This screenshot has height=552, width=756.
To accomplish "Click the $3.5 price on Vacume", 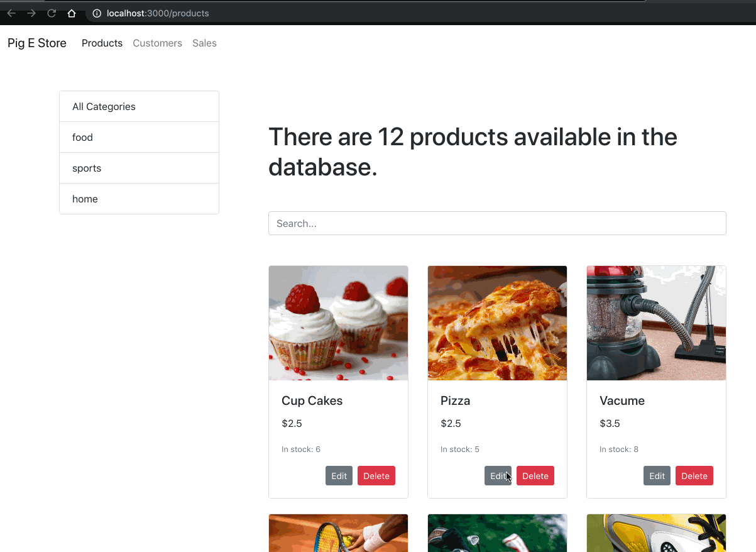I will [x=610, y=423].
